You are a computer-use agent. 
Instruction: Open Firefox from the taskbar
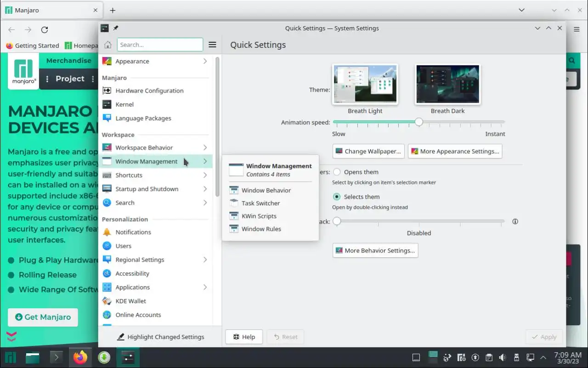point(80,357)
